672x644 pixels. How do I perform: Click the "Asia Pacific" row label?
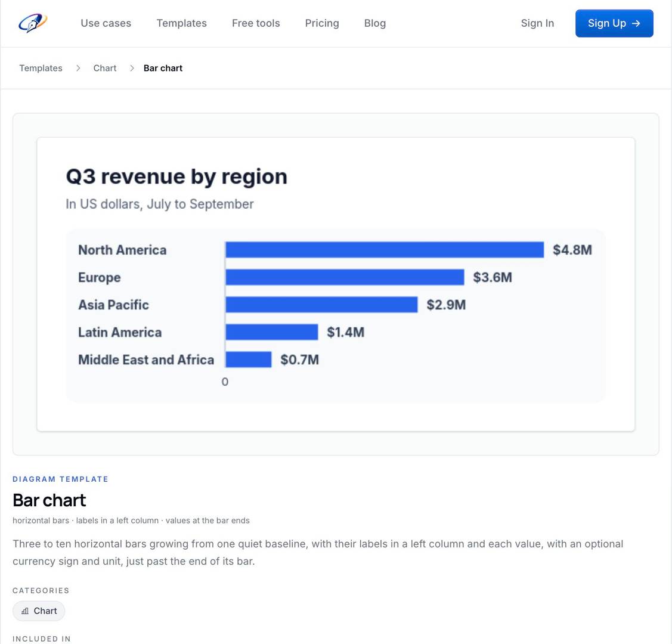point(113,305)
